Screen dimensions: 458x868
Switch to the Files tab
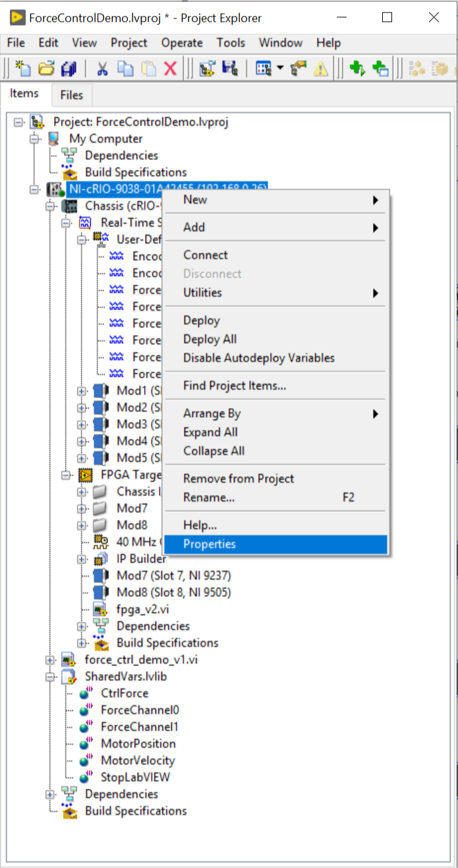tap(72, 95)
